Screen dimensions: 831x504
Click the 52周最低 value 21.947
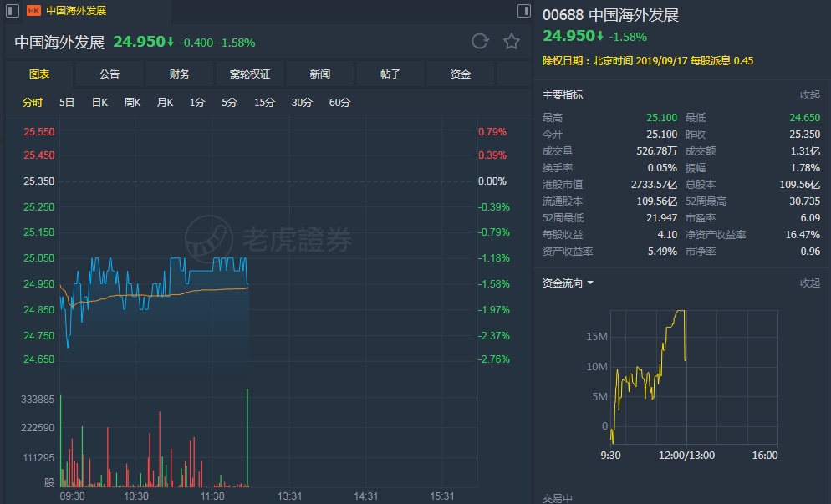(661, 218)
